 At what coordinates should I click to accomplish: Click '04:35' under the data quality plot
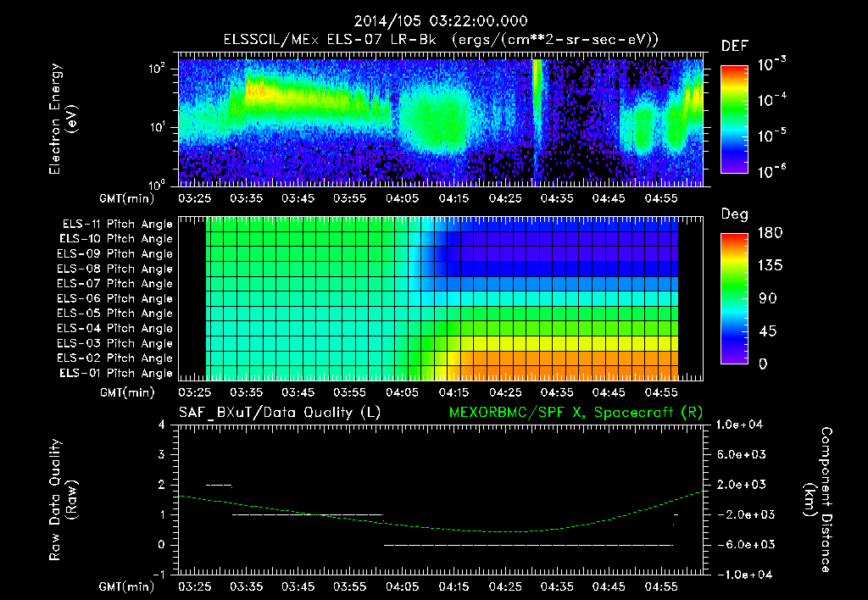(557, 586)
